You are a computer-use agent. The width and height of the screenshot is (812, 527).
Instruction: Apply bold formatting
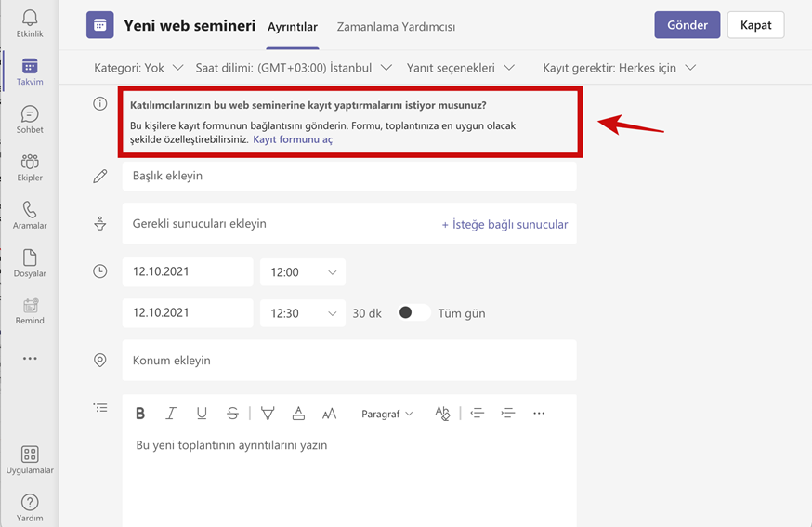(139, 413)
